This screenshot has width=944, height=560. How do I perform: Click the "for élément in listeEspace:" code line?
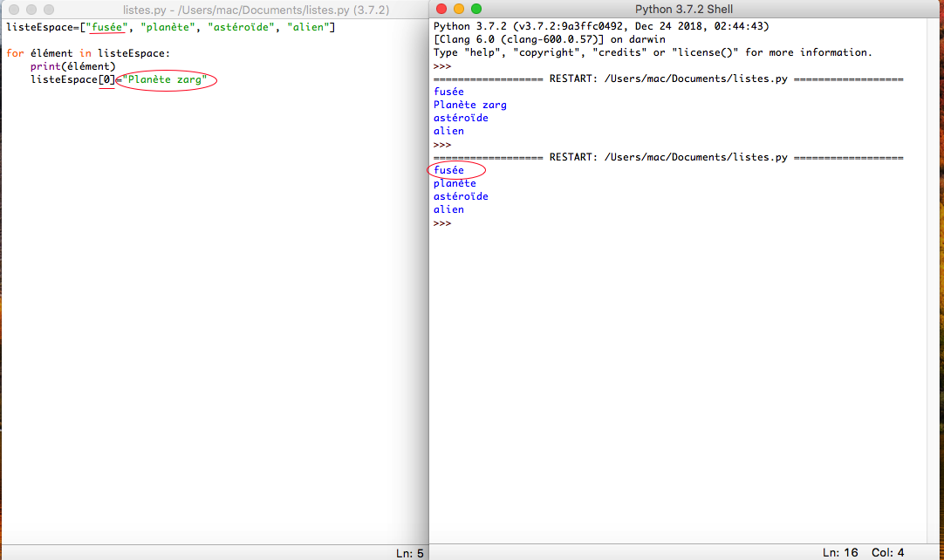click(x=88, y=53)
